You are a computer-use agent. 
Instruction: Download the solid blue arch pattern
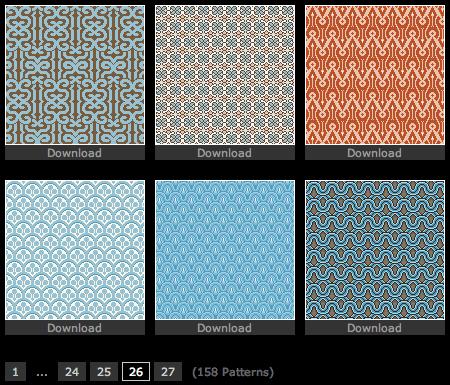coord(225,328)
